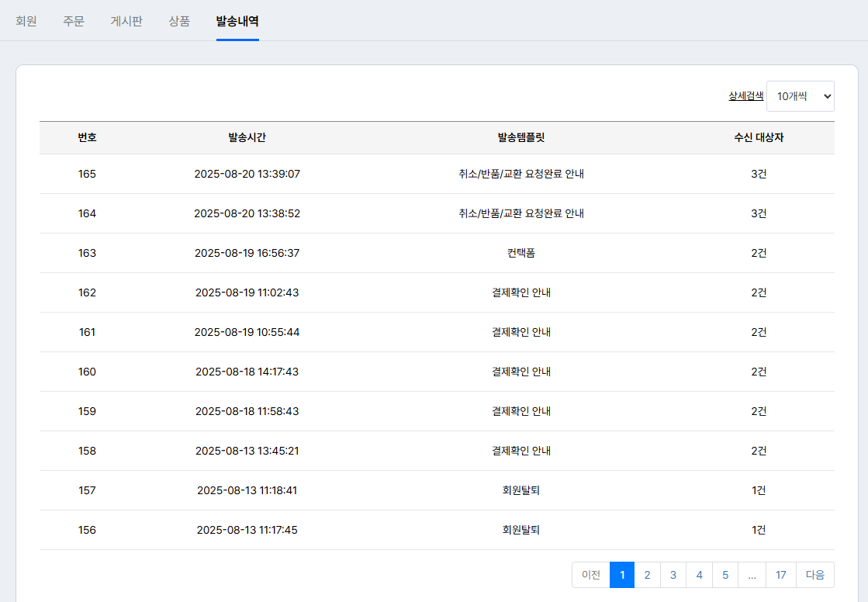
Task: Click 1건 recipients in row 157
Action: pos(759,491)
